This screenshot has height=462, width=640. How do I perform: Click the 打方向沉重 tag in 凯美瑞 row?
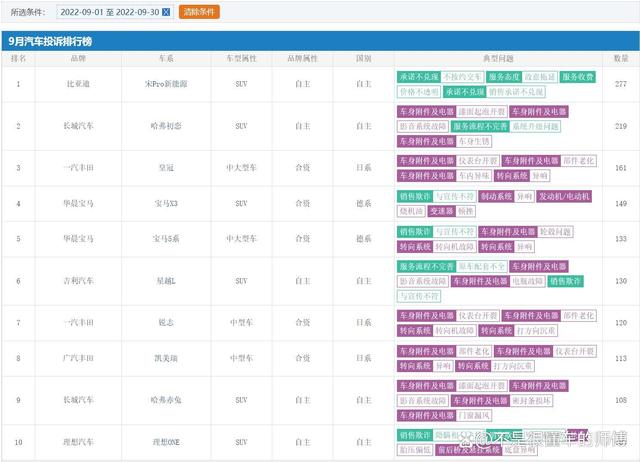[513, 366]
